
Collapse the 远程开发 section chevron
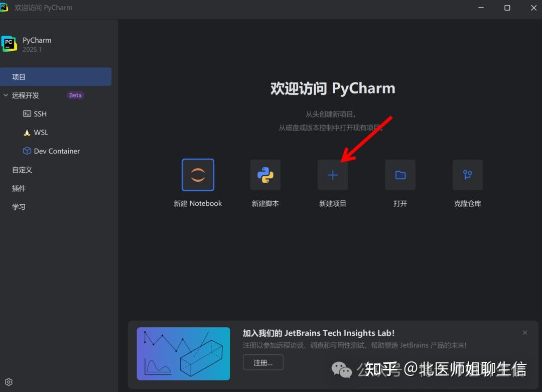pos(6,95)
